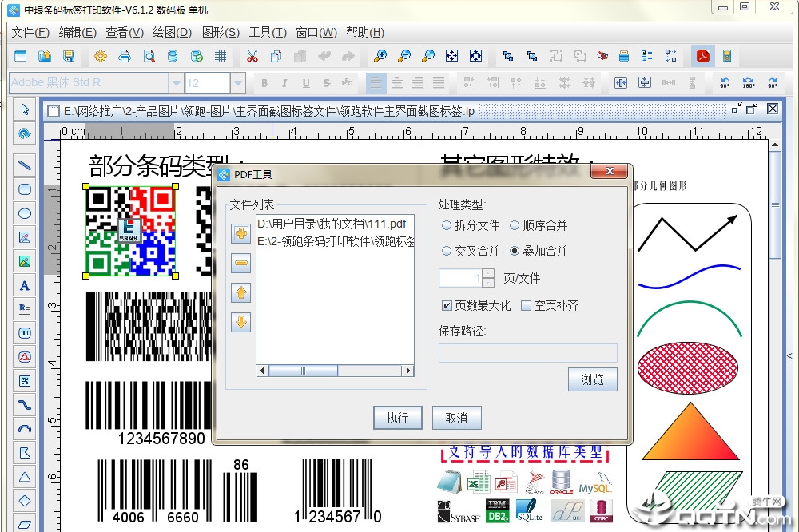The image size is (799, 532).
Task: Open the 图形(S) menu
Action: coord(221,33)
